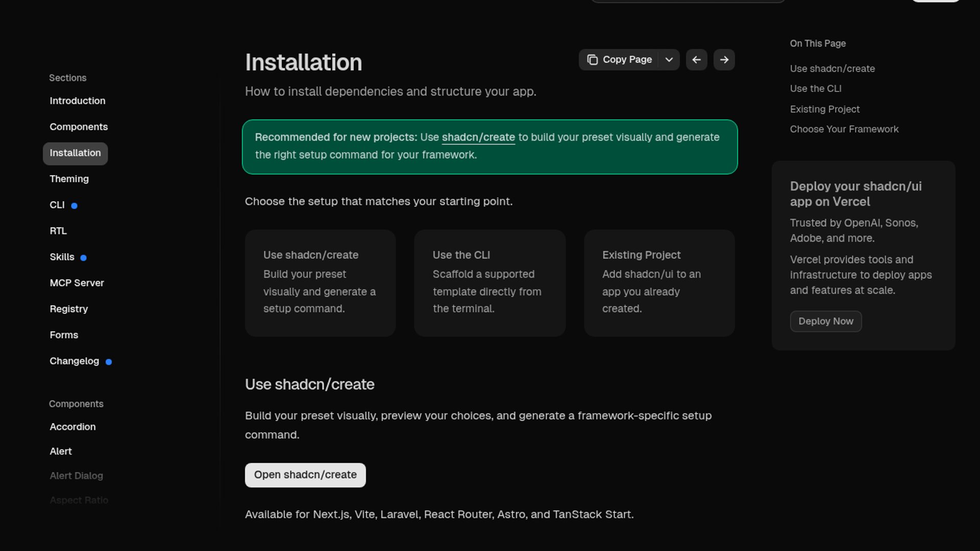The width and height of the screenshot is (980, 551).
Task: Open the MCP Server docs
Action: [77, 283]
